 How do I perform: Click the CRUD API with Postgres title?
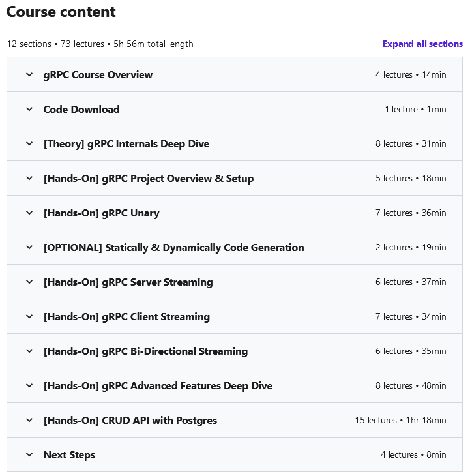[x=130, y=421]
